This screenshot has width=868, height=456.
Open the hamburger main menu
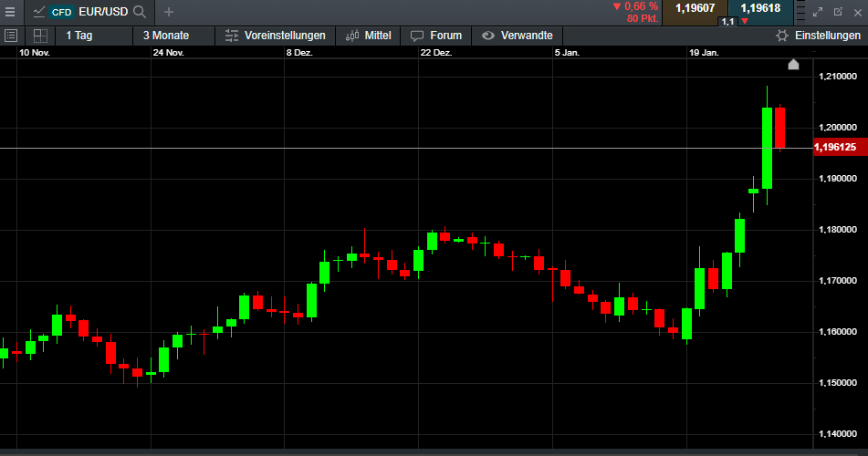point(10,12)
